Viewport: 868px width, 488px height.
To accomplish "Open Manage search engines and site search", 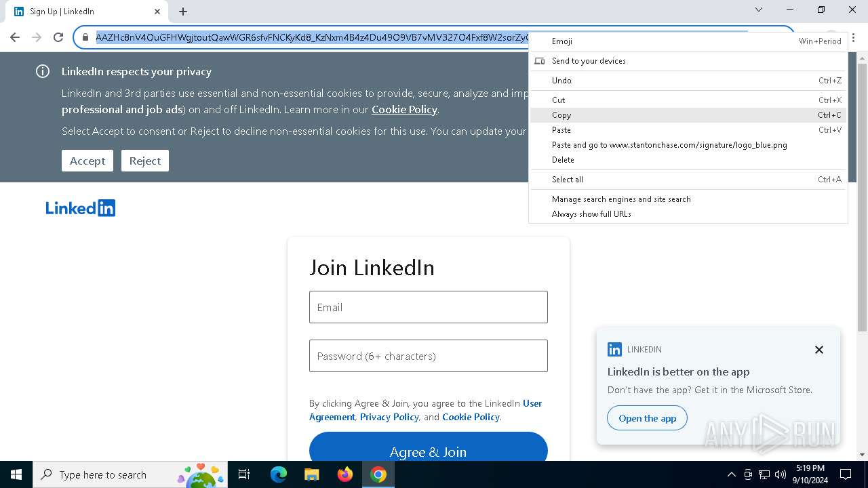I will coord(688,199).
